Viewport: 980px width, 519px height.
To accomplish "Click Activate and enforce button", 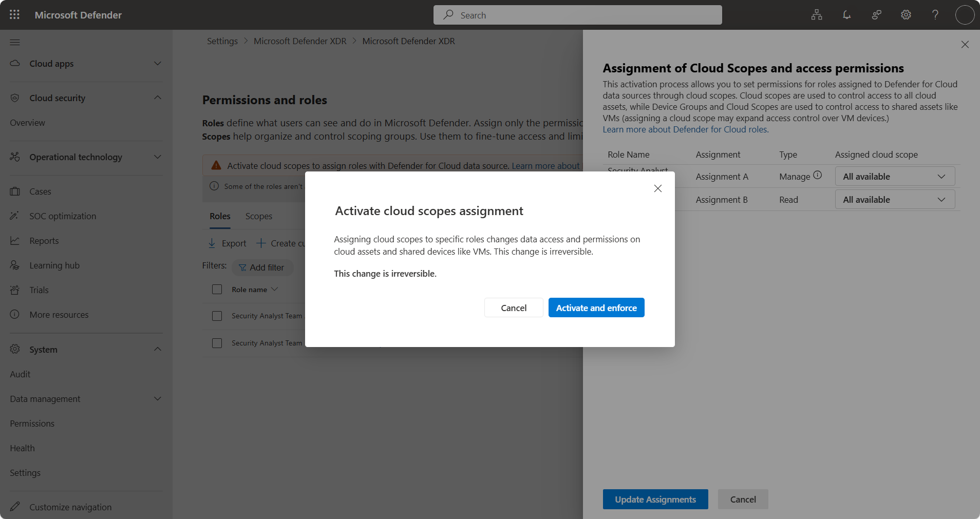I will [596, 308].
